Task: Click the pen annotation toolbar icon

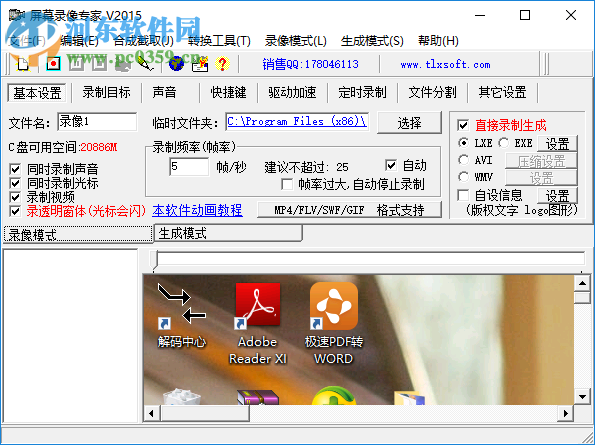Action: [x=145, y=64]
